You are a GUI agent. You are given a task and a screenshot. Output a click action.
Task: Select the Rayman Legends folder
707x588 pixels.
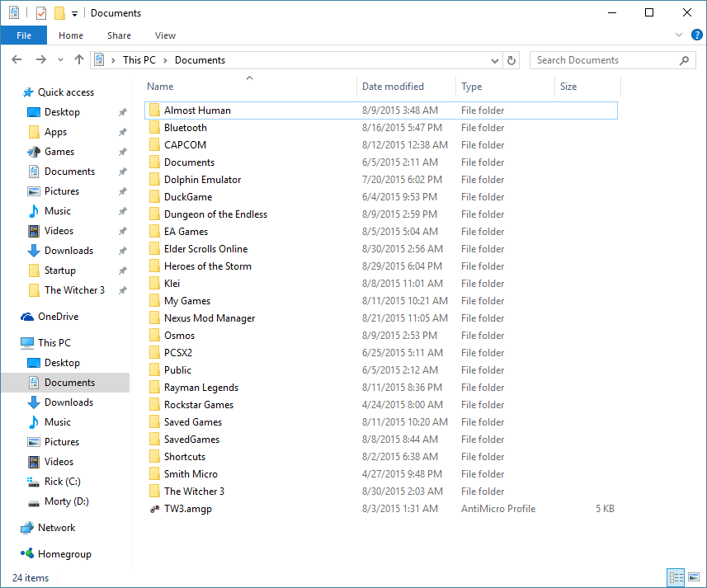pos(381,388)
